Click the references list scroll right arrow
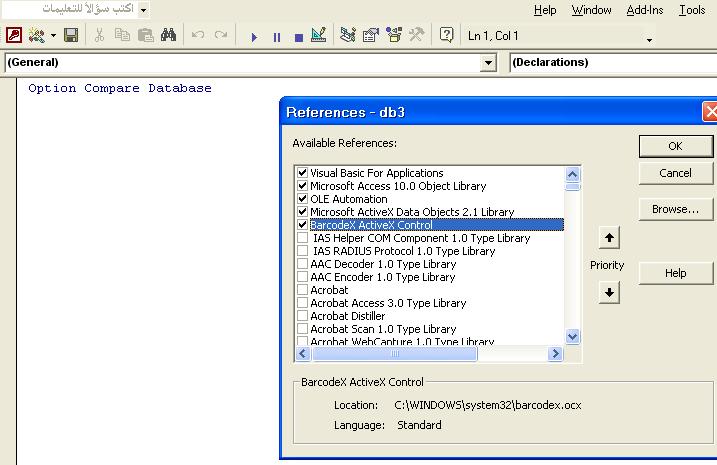 pyautogui.click(x=555, y=353)
